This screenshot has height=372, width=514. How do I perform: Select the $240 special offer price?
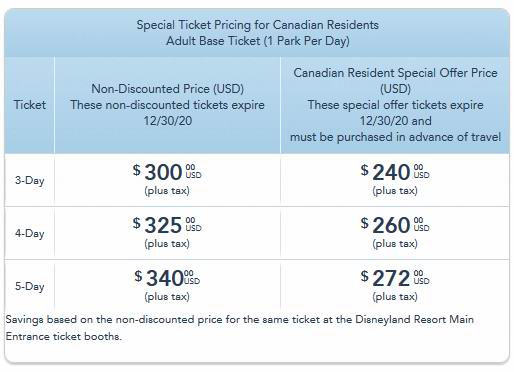395,172
